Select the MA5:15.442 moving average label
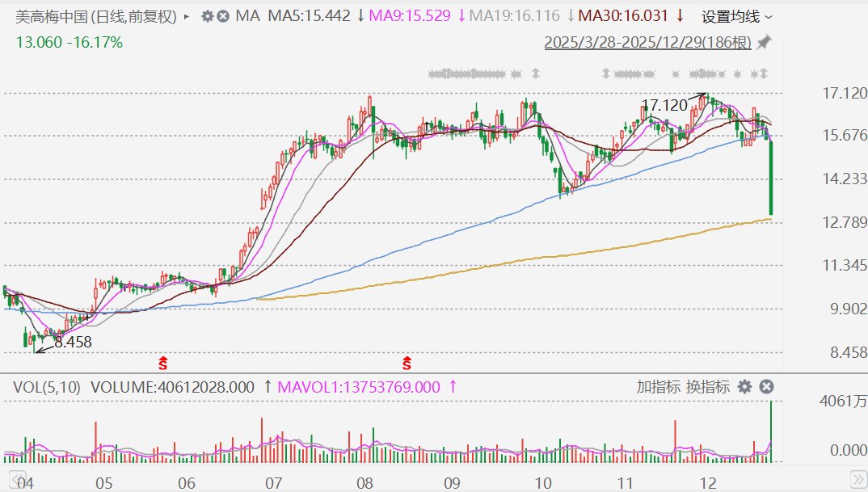 310,16
